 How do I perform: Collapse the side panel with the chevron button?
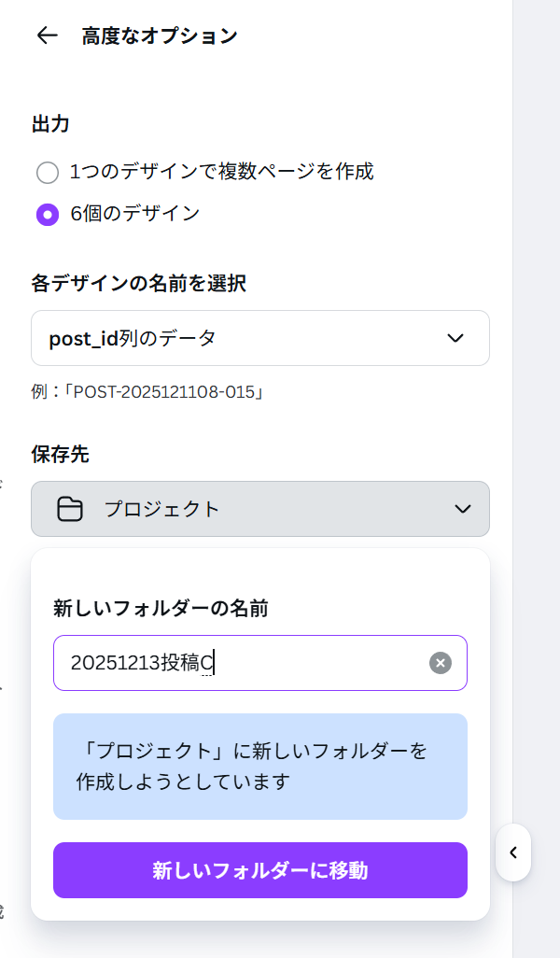[x=513, y=852]
